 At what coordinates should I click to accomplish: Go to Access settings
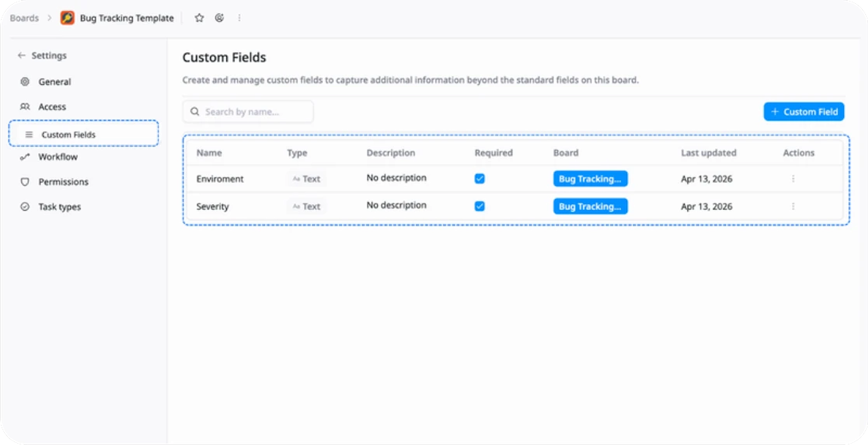click(x=52, y=107)
